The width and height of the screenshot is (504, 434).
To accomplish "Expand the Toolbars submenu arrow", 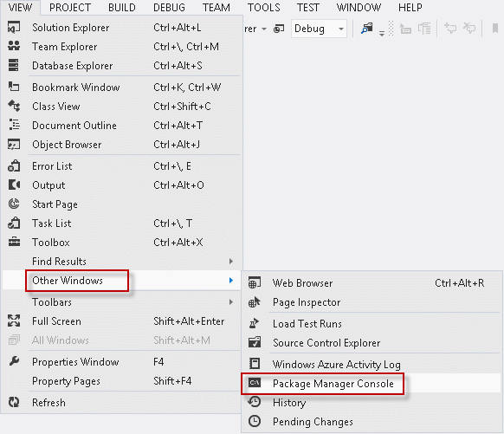I will pyautogui.click(x=231, y=301).
